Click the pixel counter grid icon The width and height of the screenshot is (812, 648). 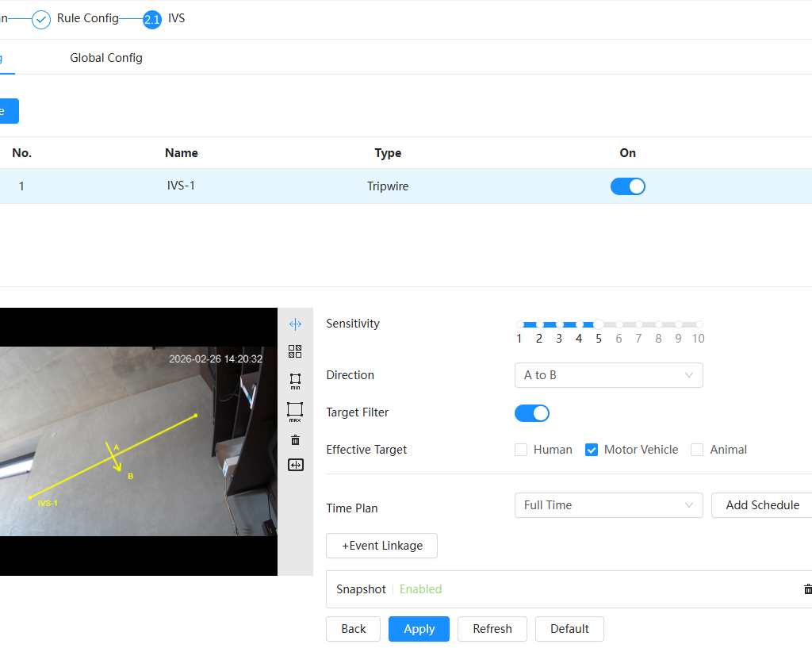[x=295, y=351]
